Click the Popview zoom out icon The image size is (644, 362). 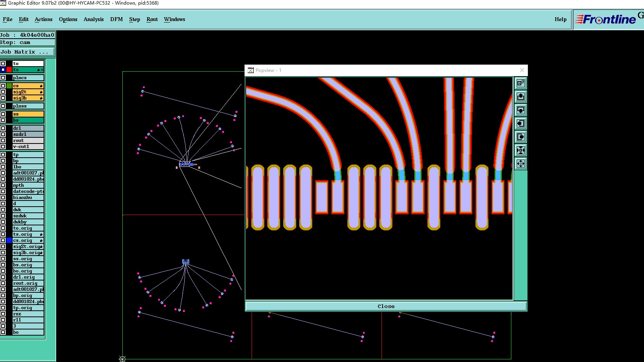pyautogui.click(x=521, y=164)
